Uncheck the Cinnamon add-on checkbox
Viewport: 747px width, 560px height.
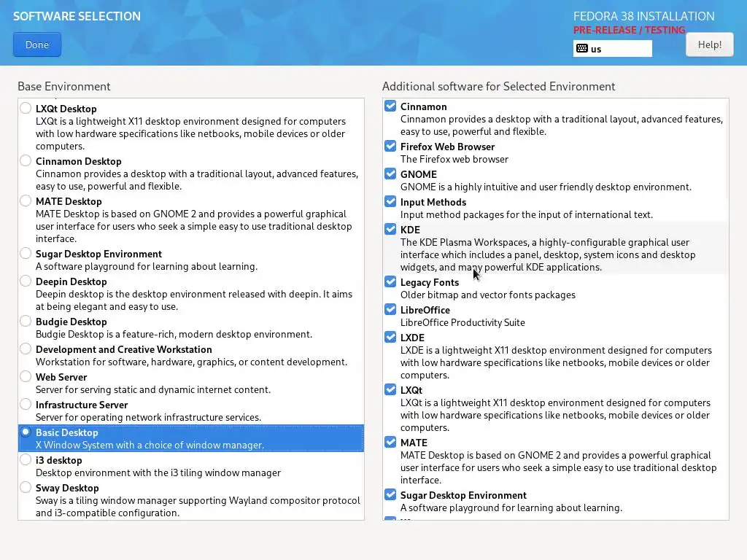point(390,106)
